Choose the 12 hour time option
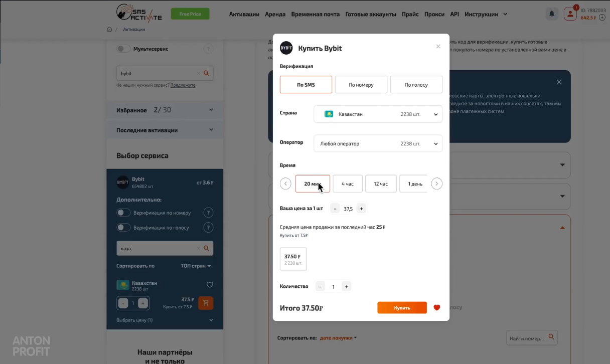Screen dimensions: 610x364 [x=381, y=184]
